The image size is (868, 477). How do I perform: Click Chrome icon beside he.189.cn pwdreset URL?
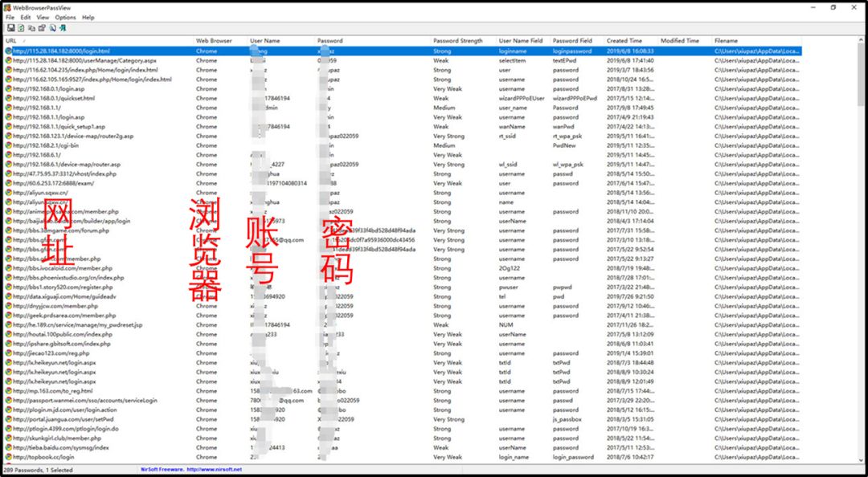click(x=8, y=324)
